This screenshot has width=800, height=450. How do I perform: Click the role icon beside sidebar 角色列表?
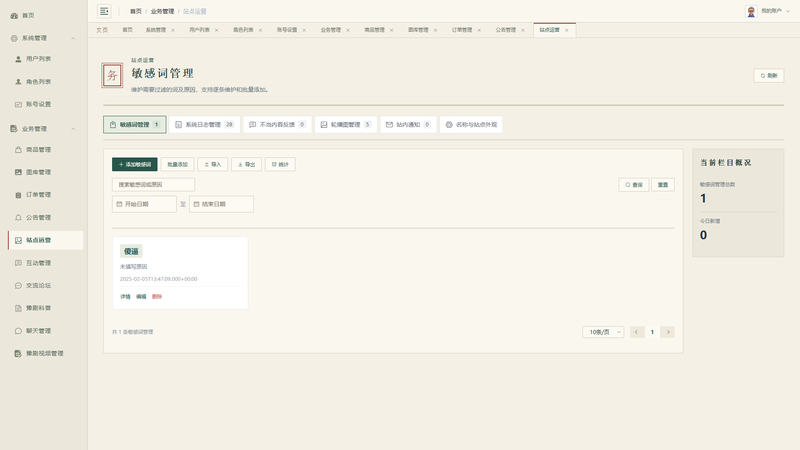[x=18, y=82]
